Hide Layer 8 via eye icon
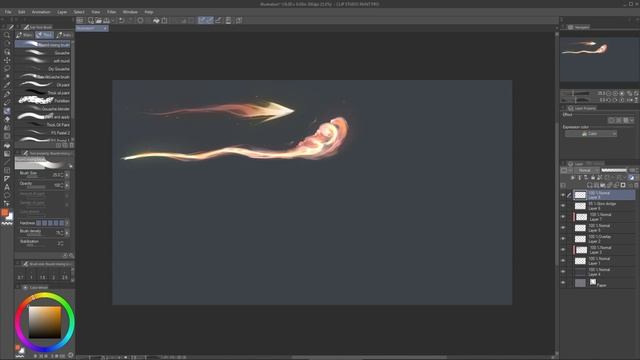Image resolution: width=640 pixels, height=360 pixels. pos(563,195)
